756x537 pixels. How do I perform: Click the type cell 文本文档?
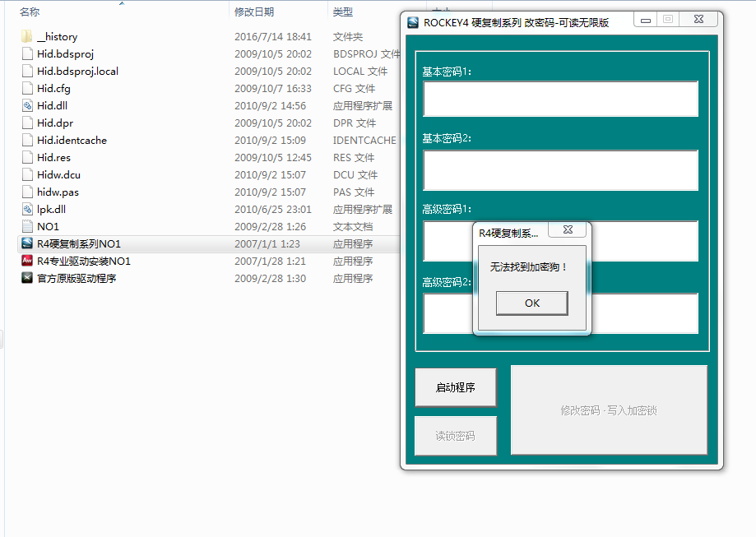coord(353,227)
